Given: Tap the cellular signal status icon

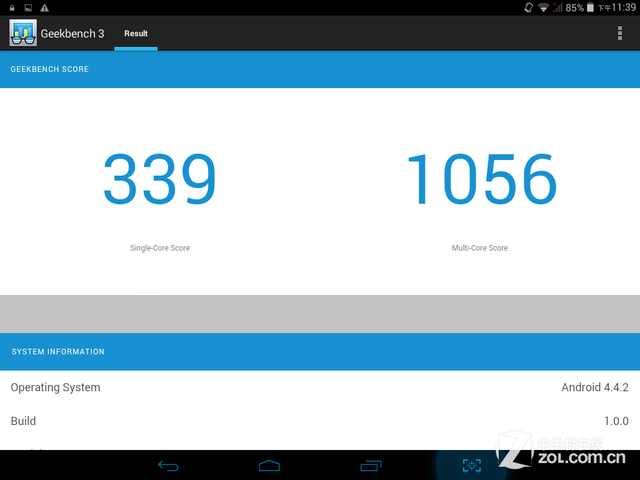Looking at the screenshot, I should point(558,8).
